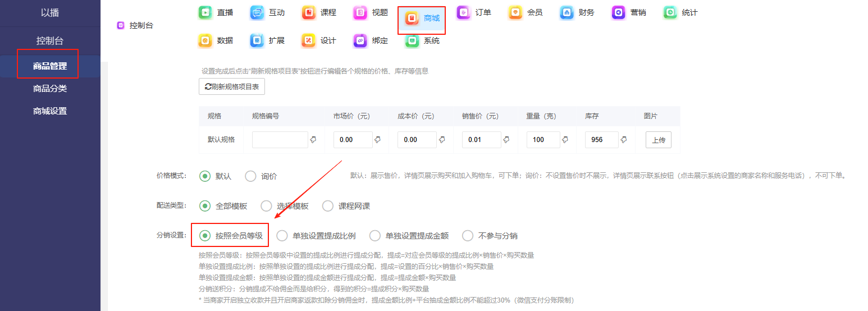
Task: Click the 课程 course icon
Action: point(309,12)
